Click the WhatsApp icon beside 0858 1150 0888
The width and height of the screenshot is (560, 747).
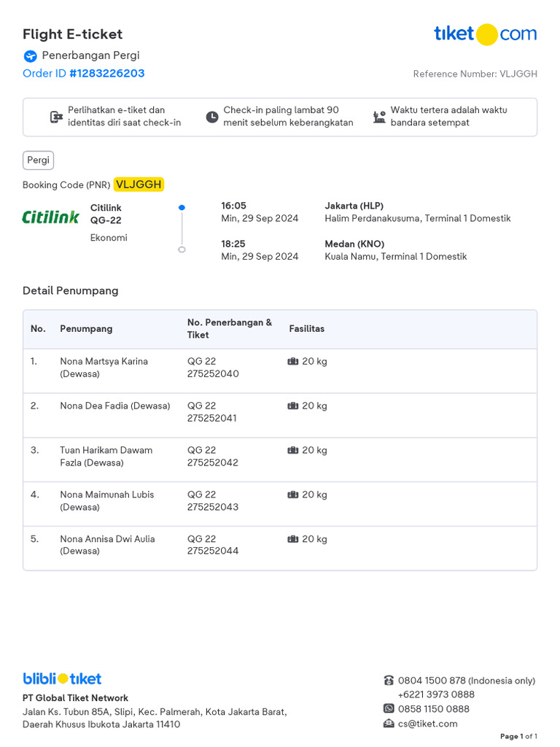tap(389, 708)
